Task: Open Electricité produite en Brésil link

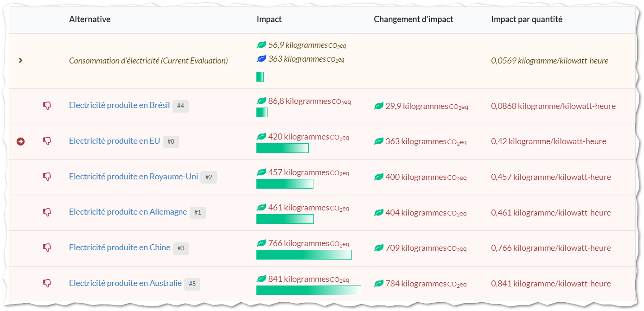Action: coord(120,105)
